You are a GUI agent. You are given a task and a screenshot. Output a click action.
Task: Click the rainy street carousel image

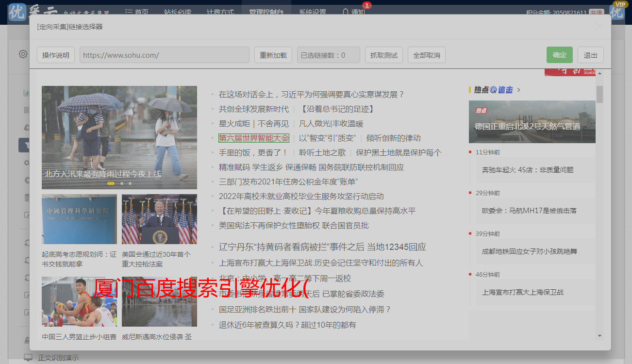tap(119, 137)
